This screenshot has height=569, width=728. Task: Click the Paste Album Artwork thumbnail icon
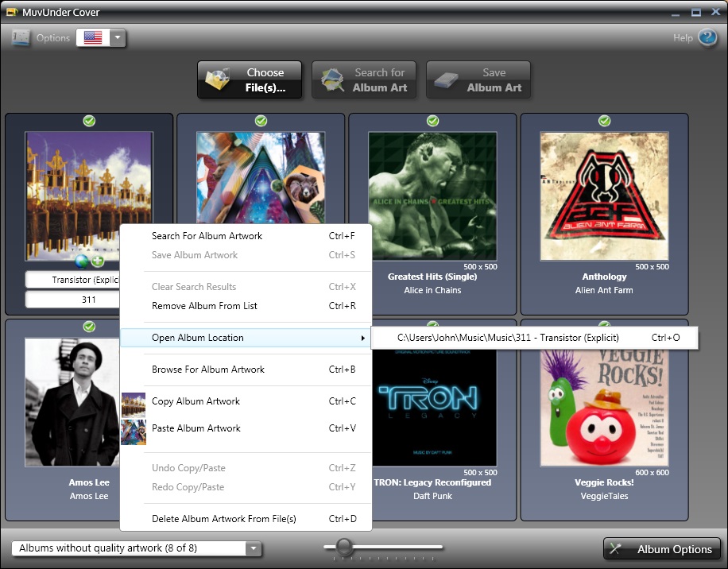click(x=133, y=430)
